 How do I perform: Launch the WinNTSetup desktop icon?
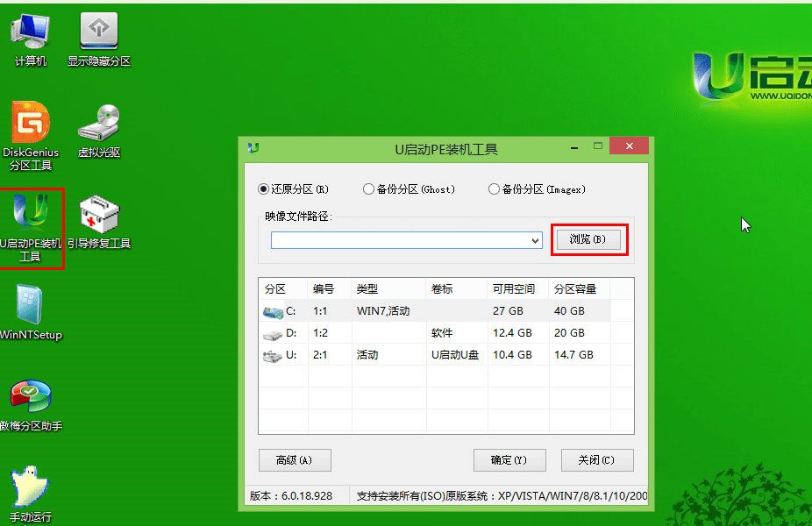click(30, 307)
